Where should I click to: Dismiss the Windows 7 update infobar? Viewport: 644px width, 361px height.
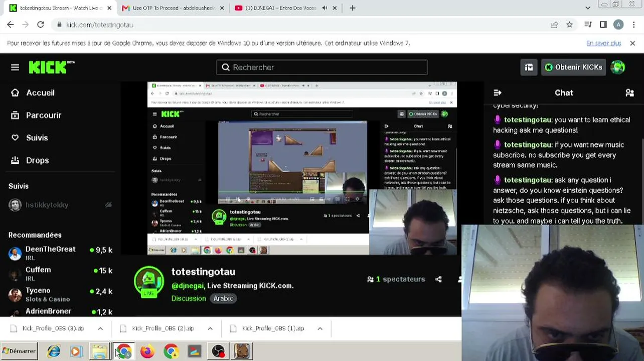click(632, 43)
